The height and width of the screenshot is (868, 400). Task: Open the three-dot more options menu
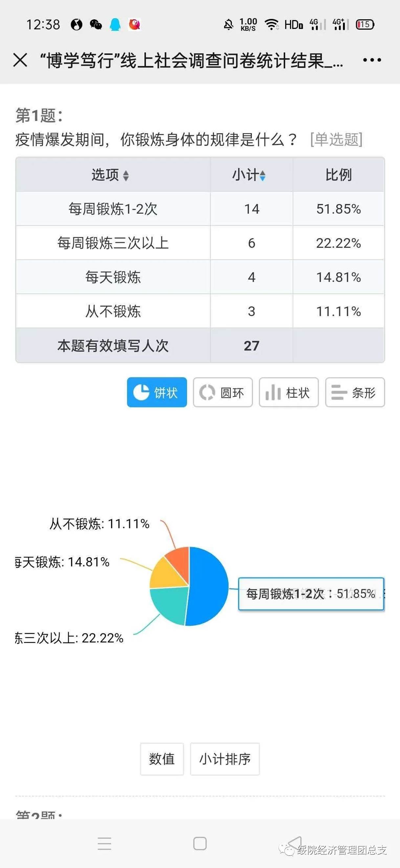tap(372, 60)
